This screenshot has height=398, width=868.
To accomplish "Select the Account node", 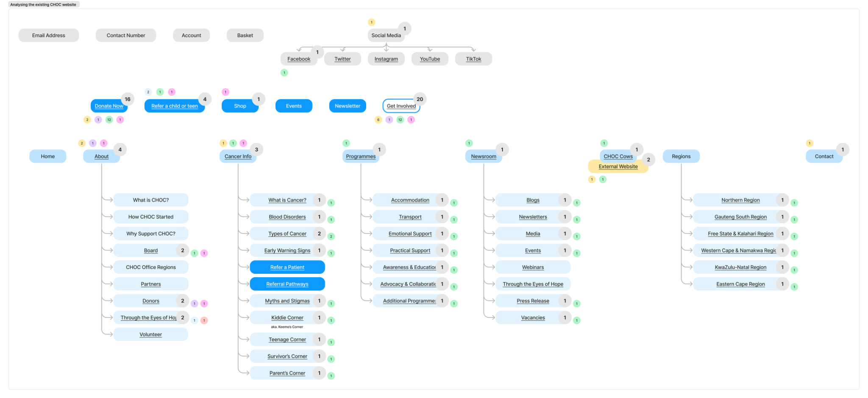I will (x=192, y=35).
